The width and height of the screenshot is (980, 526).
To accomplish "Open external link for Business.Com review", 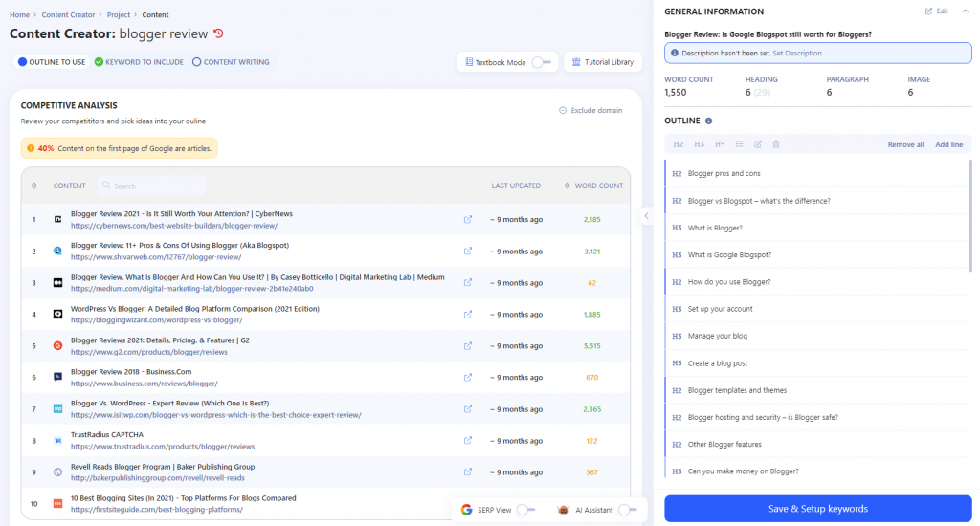I will [467, 378].
